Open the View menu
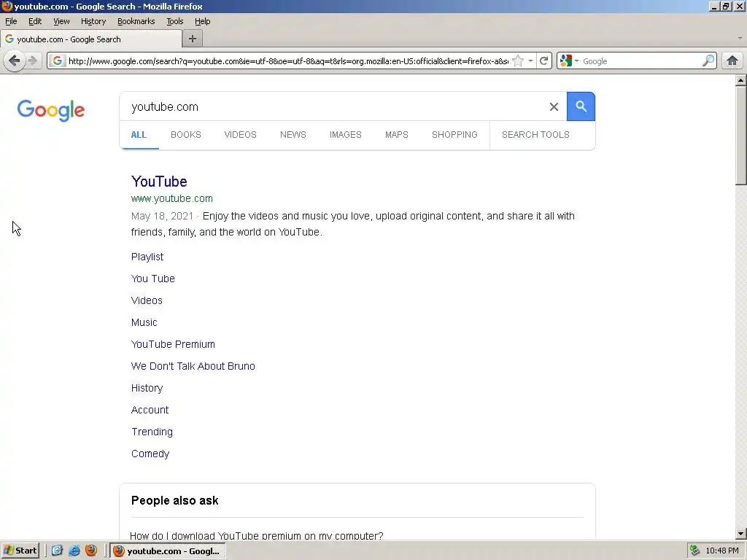 point(61,21)
